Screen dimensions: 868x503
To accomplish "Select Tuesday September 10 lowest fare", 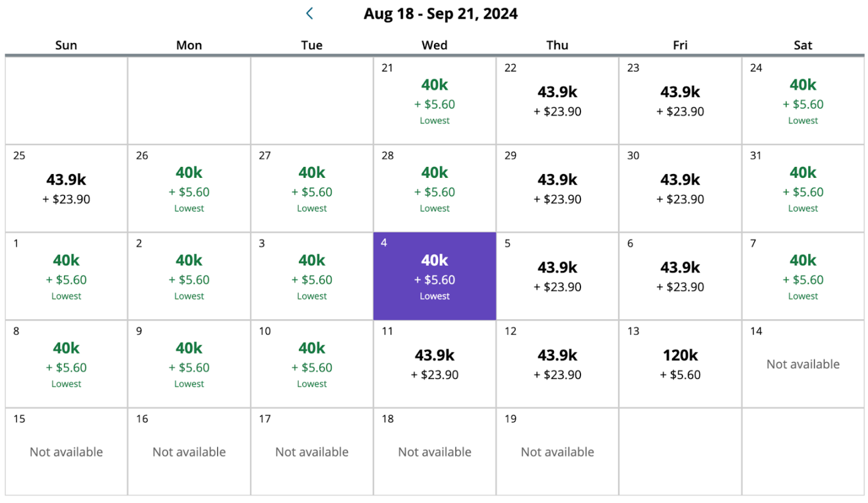I will 312,364.
